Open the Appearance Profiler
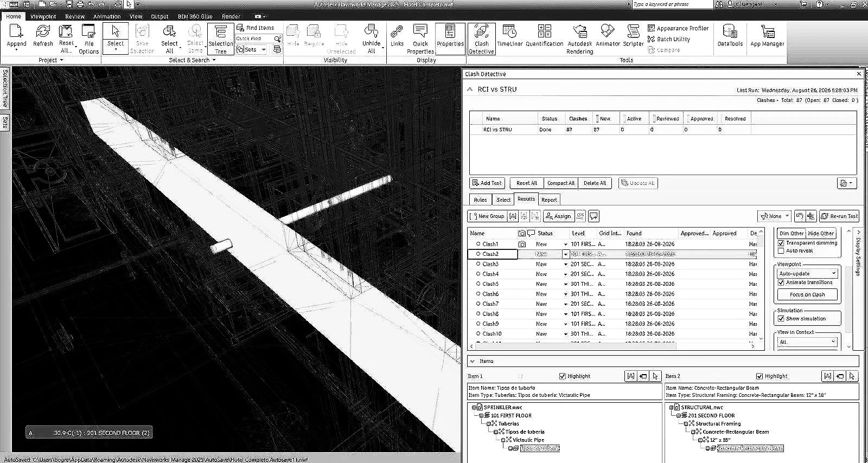This screenshot has height=463, width=868. tap(678, 28)
